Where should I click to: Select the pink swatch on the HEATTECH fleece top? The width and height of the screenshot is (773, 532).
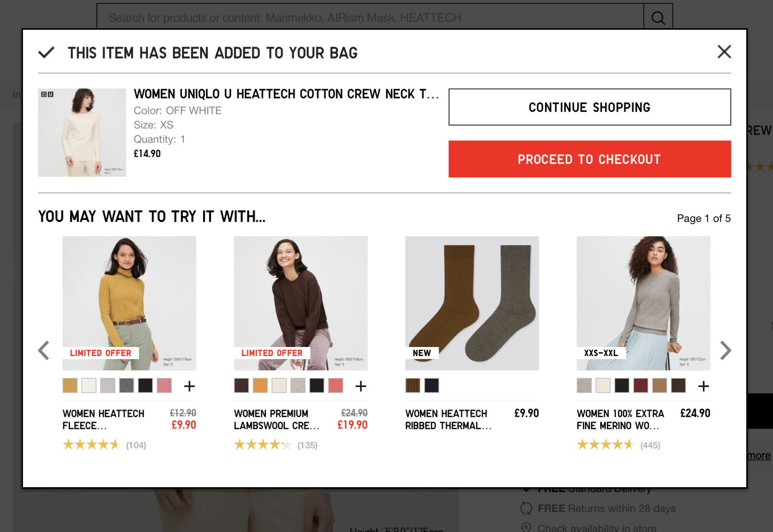[x=164, y=386]
